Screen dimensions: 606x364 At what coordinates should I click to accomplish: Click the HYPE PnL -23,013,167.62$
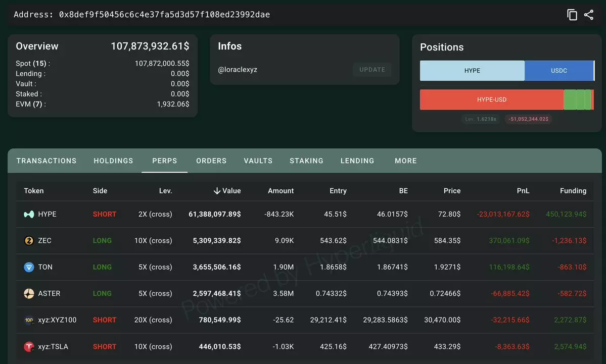coord(503,214)
